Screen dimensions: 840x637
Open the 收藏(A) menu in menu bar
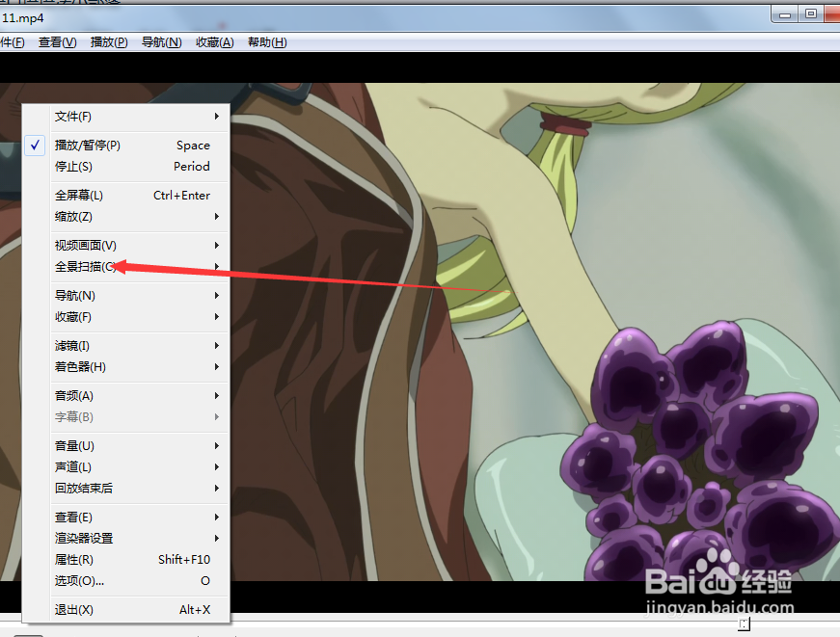(x=214, y=42)
